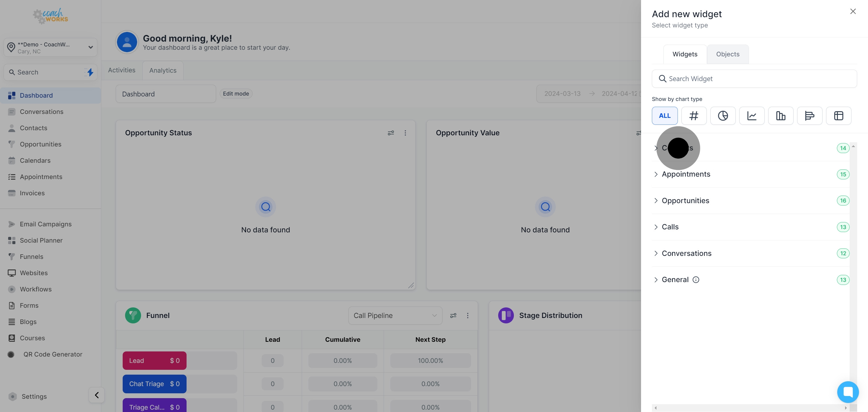Expand the Opportunities widget category
Image resolution: width=868 pixels, height=412 pixels.
pyautogui.click(x=685, y=201)
